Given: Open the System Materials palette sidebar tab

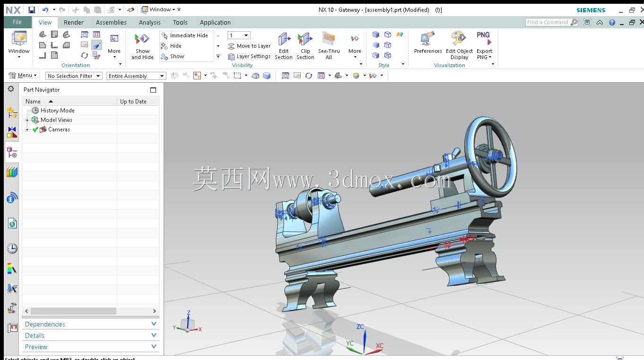Looking at the screenshot, I should (12, 269).
